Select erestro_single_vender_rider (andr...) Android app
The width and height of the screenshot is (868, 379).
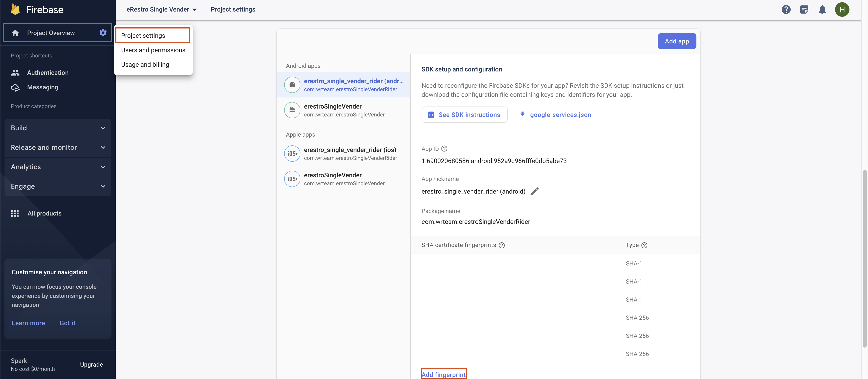click(x=343, y=85)
